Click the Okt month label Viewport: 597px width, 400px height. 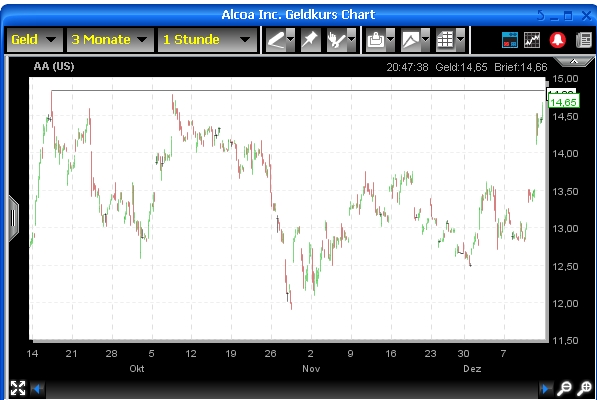click(x=137, y=369)
